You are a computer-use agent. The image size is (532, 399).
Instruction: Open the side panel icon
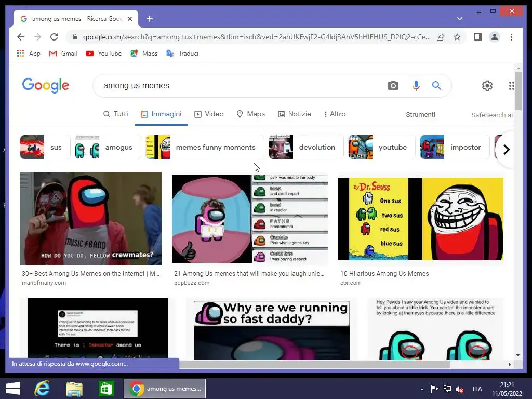tap(478, 37)
